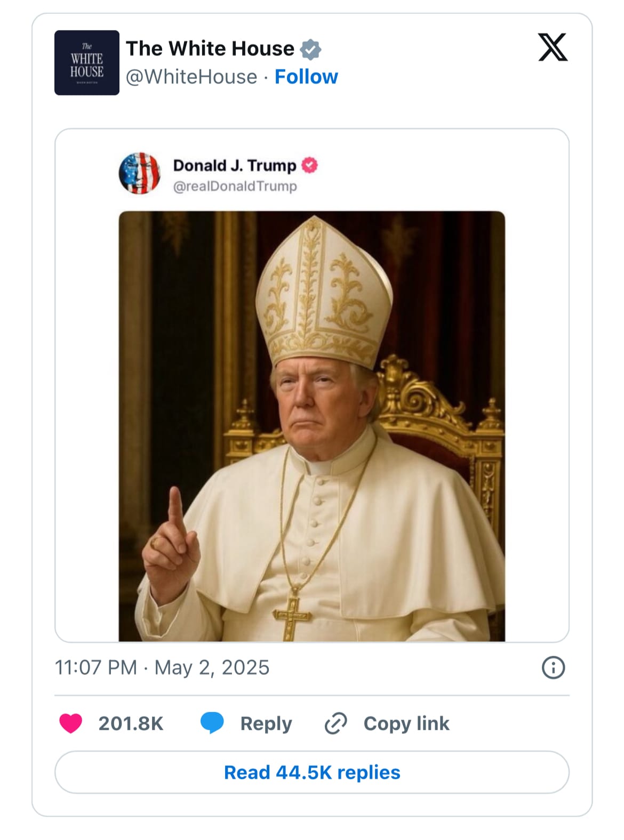This screenshot has height=840, width=624.
Task: Open the @WhiteHouse handle
Action: coord(191,77)
